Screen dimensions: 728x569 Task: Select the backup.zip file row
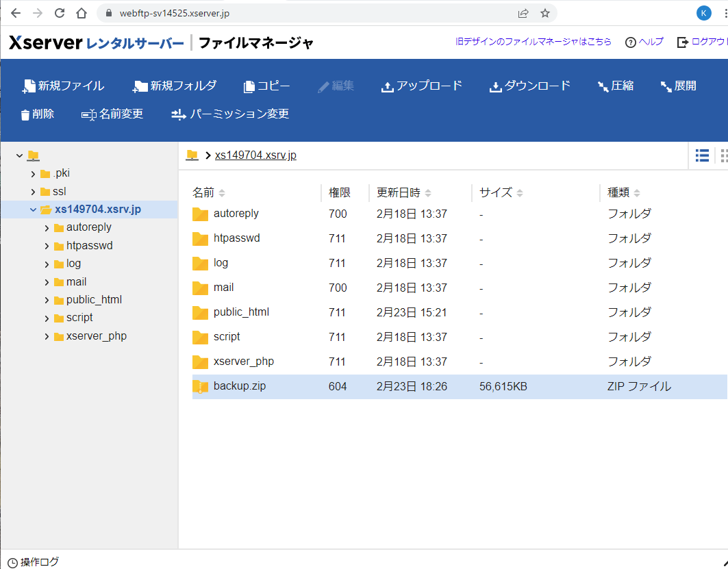click(239, 386)
